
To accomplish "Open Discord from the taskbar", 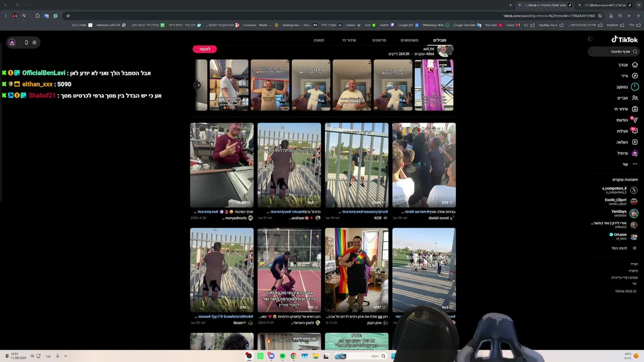I will [271, 356].
